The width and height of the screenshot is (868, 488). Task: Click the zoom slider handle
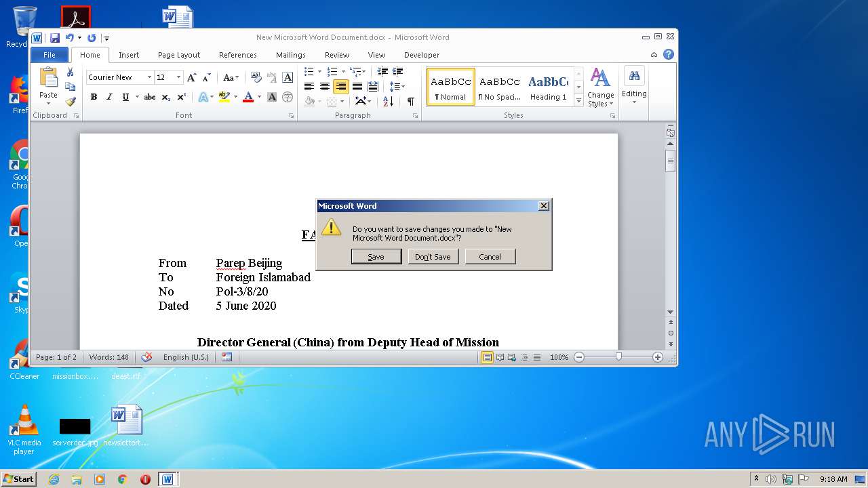(x=618, y=357)
